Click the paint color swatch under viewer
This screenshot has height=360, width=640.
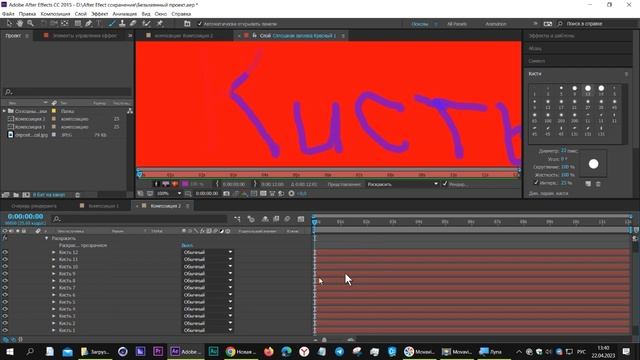point(185,184)
